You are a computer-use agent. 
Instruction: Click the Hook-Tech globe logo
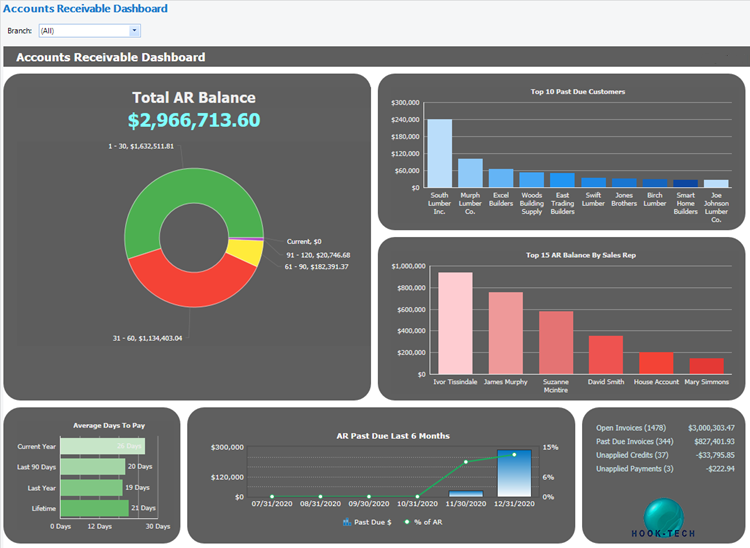pyautogui.click(x=663, y=518)
